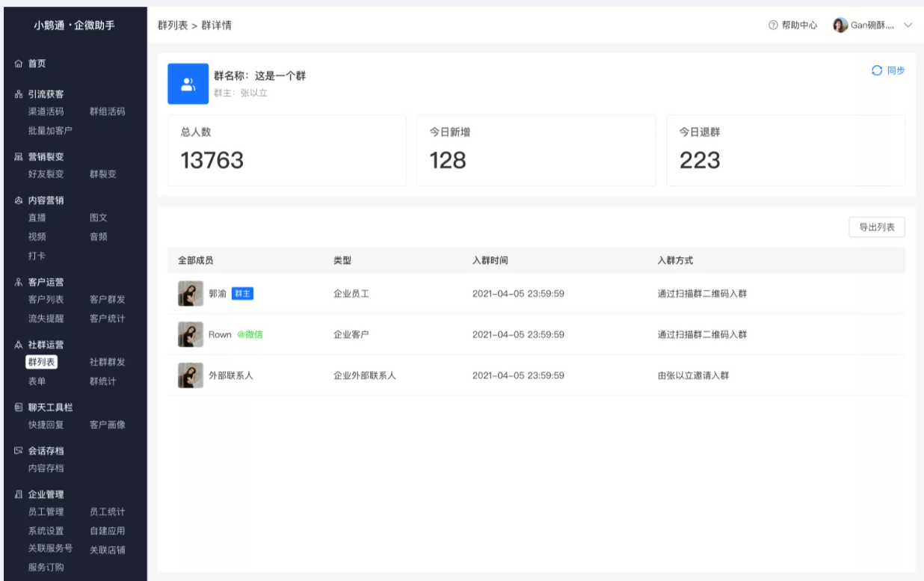
Task: Open 客户列表 in the sidebar
Action: [46, 300]
